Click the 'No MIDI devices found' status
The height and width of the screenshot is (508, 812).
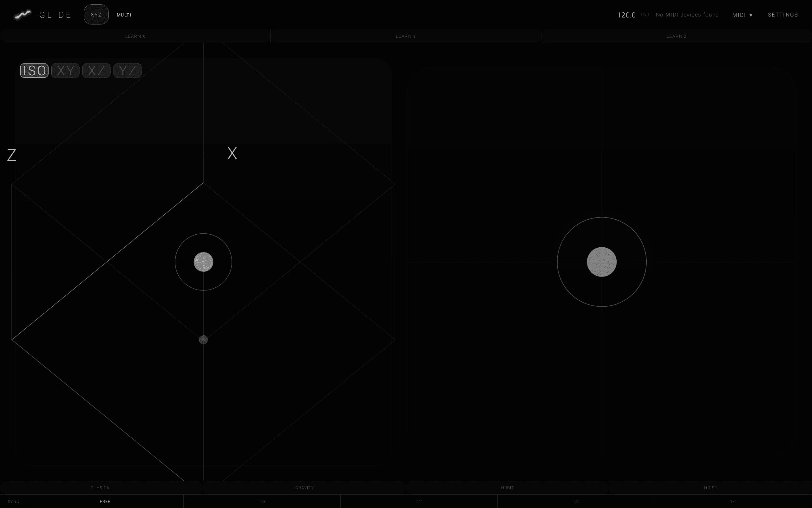pos(687,15)
